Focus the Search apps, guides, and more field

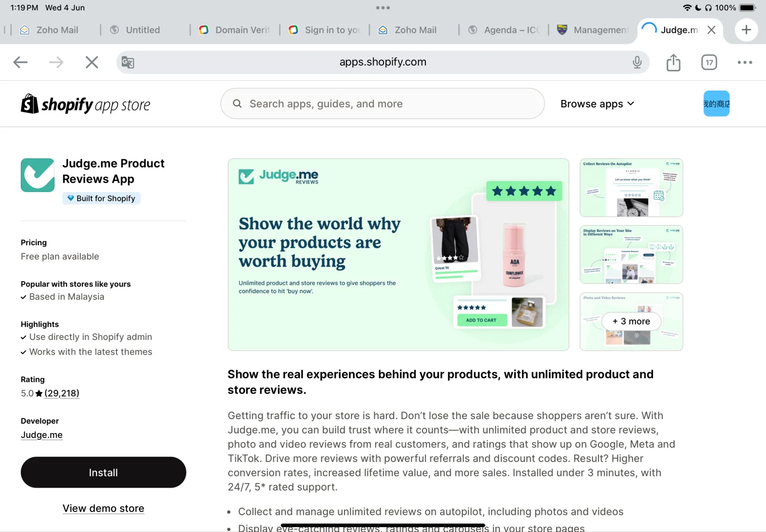383,103
